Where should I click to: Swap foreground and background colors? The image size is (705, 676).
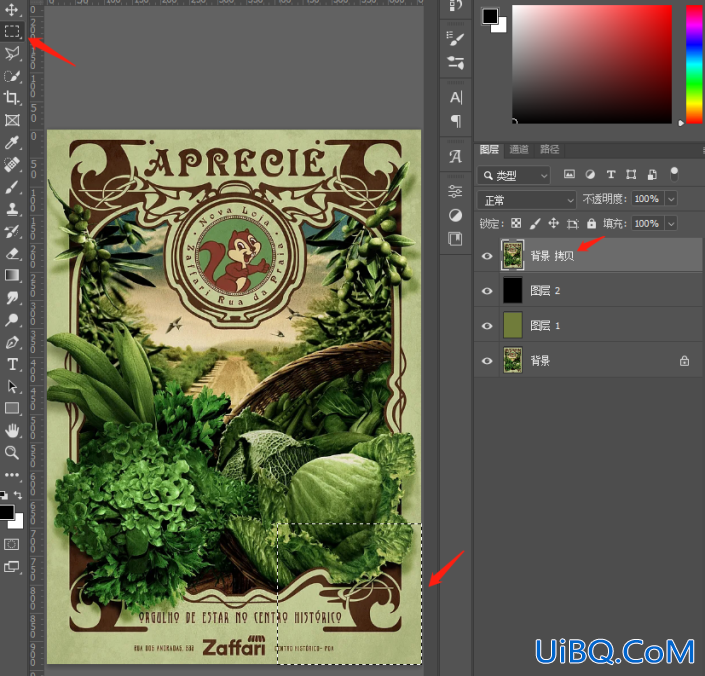[18, 495]
